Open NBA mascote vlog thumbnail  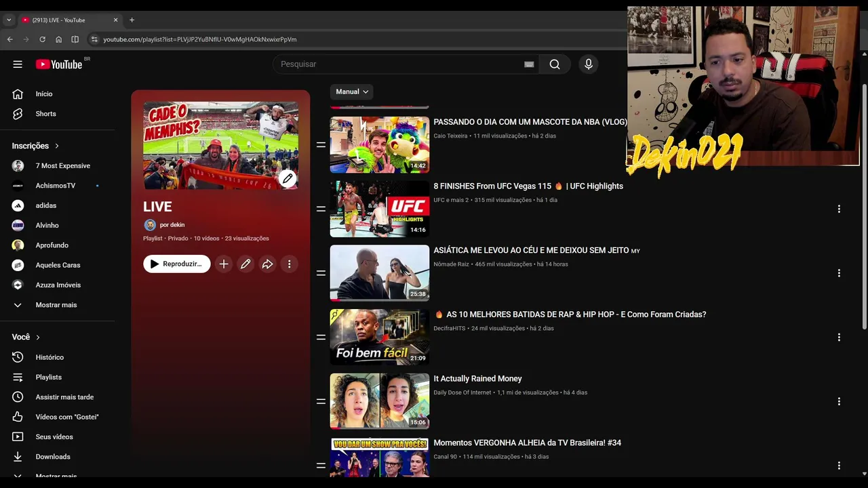pos(380,145)
